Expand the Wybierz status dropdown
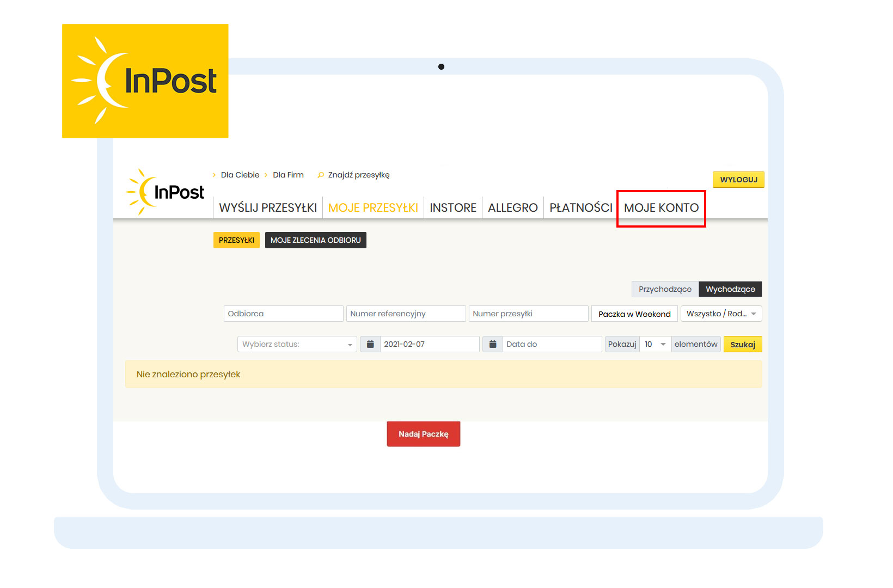 tap(297, 344)
